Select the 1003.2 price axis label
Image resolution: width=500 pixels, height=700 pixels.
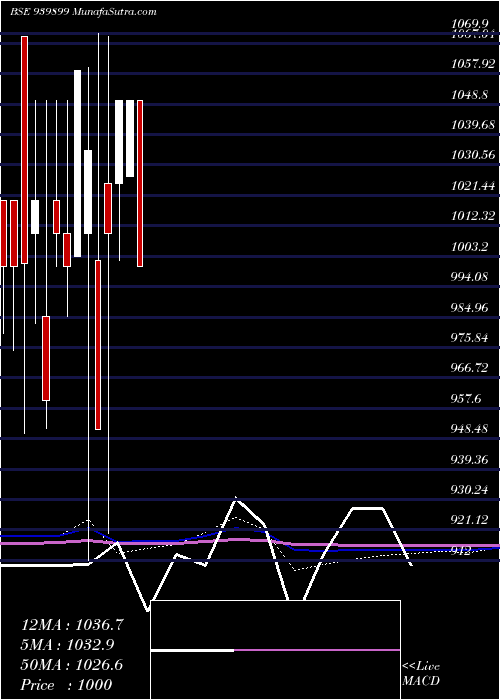pos(469,247)
